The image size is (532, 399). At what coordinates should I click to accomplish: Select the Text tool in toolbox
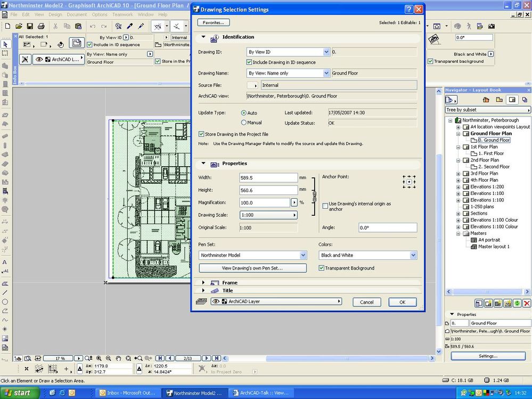pos(5,262)
